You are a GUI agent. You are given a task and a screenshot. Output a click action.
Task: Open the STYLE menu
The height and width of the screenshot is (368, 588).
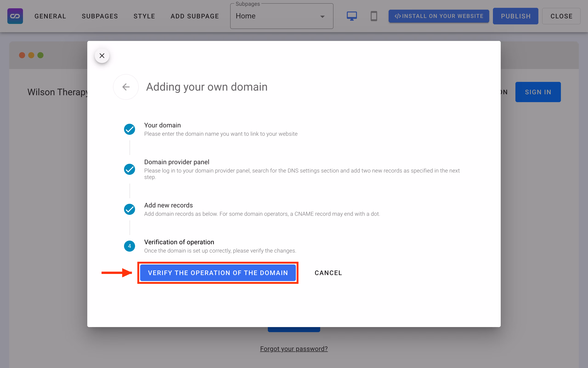point(144,16)
